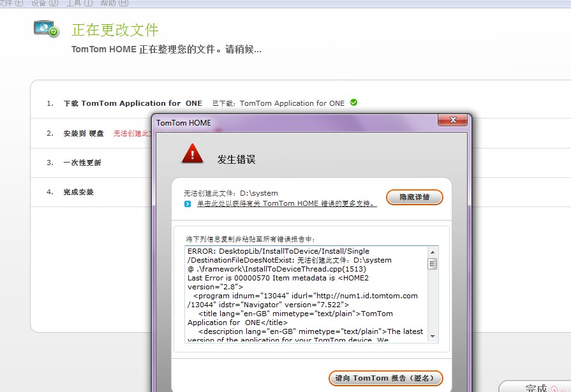Close the TomTom HOME error dialog

pos(453,120)
